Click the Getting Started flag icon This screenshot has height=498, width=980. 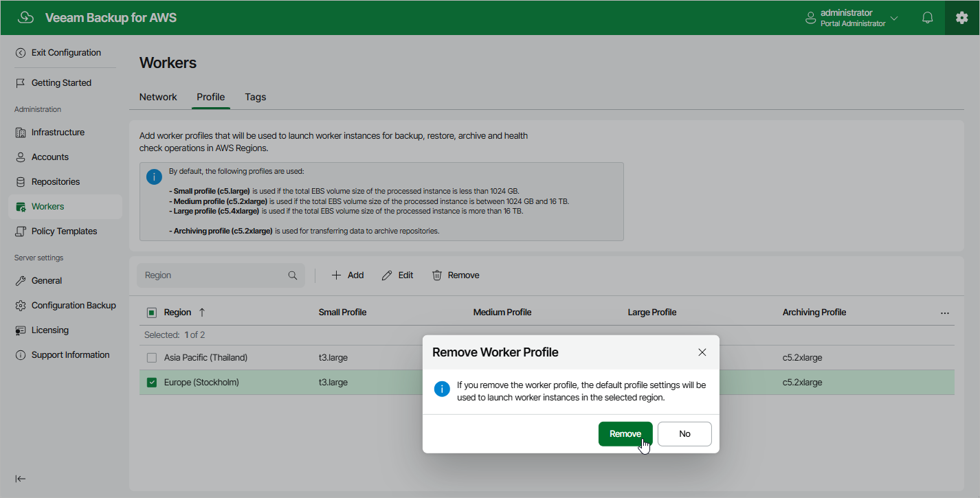21,83
